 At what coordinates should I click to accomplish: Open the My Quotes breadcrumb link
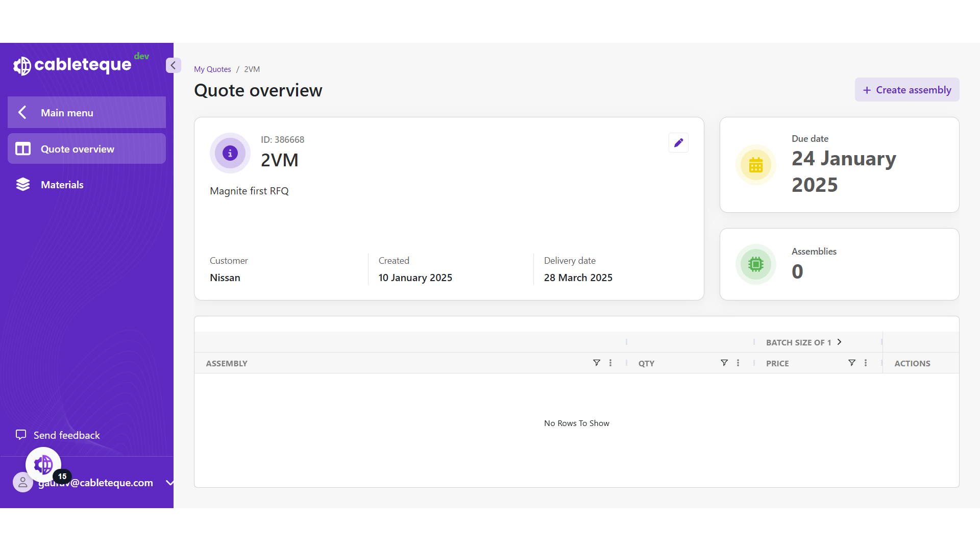(x=212, y=69)
